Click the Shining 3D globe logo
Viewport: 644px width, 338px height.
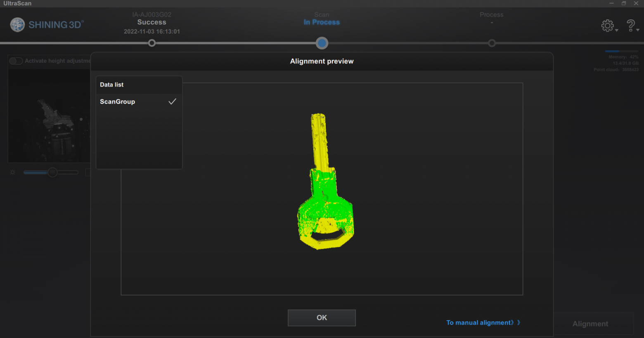click(x=17, y=25)
